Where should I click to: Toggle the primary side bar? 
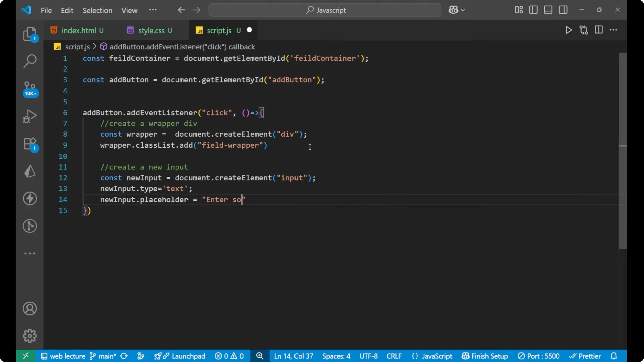[x=533, y=10]
